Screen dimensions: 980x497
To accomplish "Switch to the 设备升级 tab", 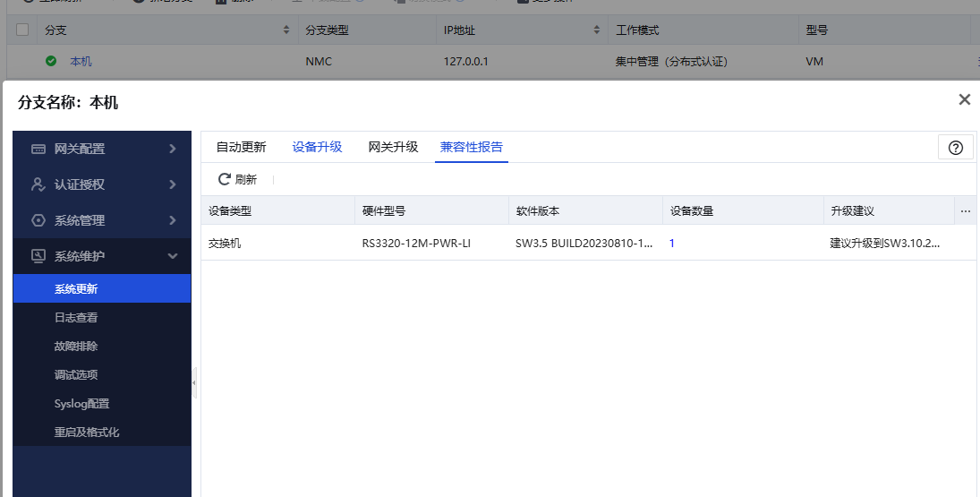I will click(317, 147).
